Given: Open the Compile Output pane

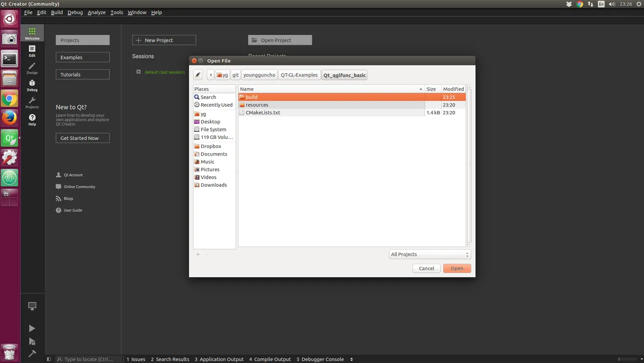Looking at the screenshot, I should [x=271, y=359].
